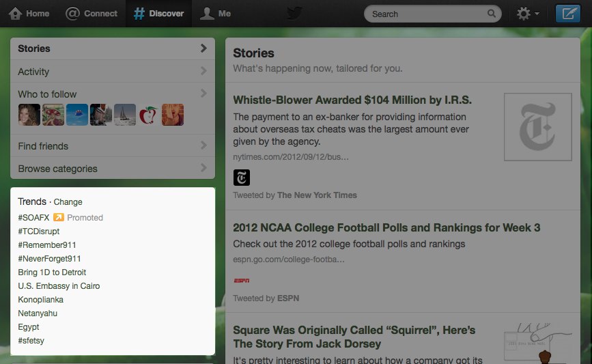Select the Discover tab

click(158, 14)
